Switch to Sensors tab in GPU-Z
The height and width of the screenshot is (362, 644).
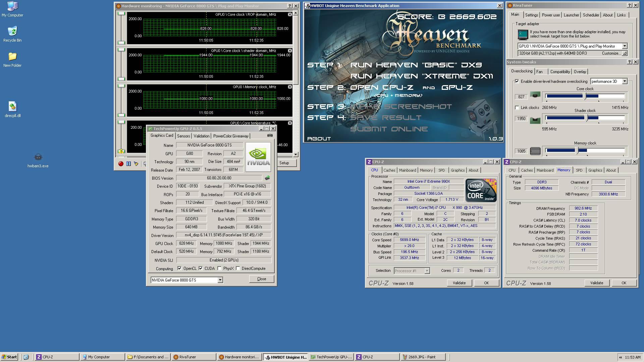pyautogui.click(x=183, y=136)
